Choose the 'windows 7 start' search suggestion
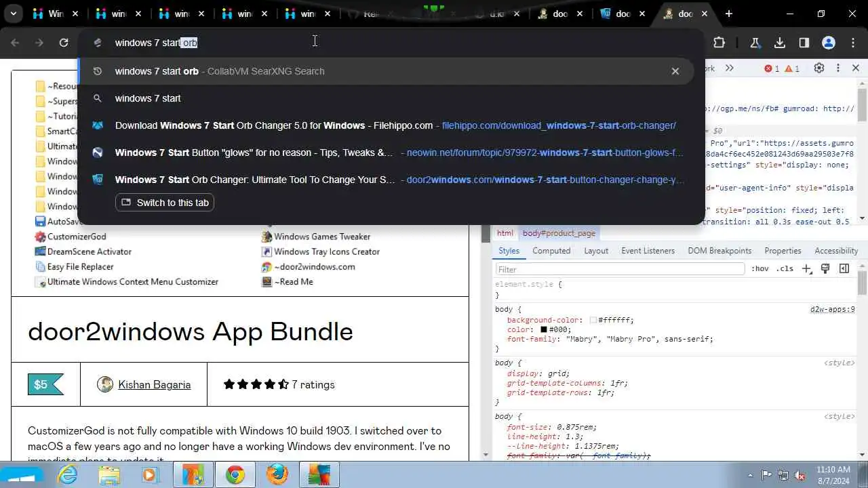Viewport: 868px width, 488px height. [x=387, y=98]
